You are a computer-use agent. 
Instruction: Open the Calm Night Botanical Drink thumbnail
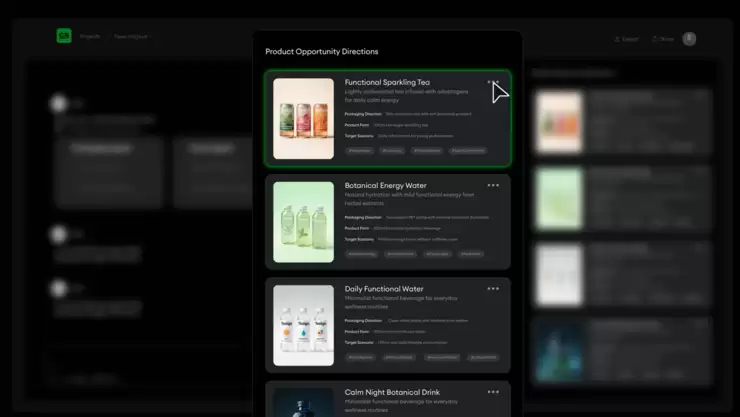303,402
